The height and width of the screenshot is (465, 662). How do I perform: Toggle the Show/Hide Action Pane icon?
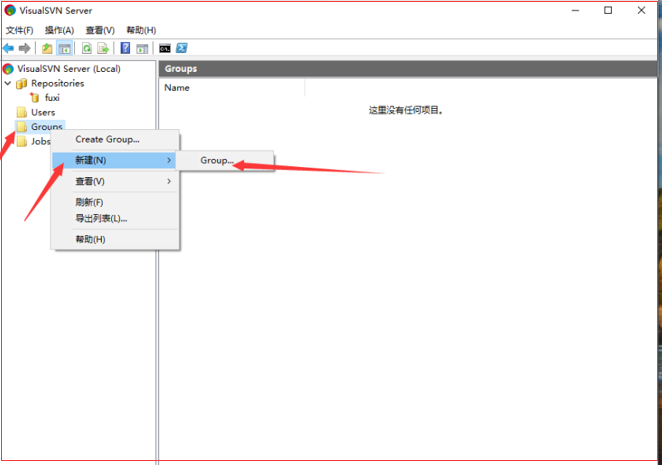coord(142,48)
